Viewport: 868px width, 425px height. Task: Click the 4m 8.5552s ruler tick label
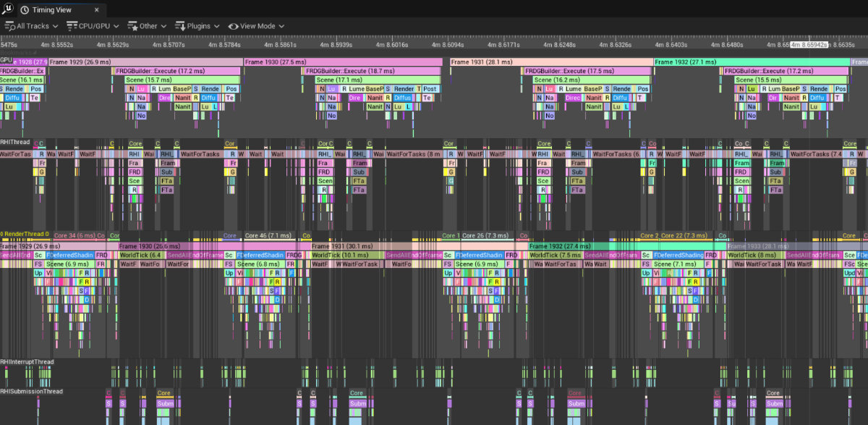point(57,45)
